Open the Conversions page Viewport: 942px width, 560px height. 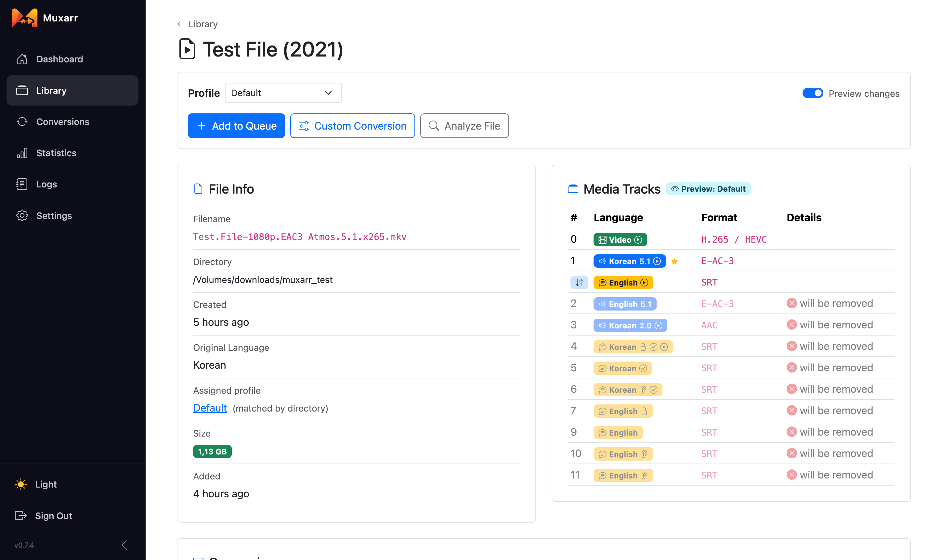[72, 122]
